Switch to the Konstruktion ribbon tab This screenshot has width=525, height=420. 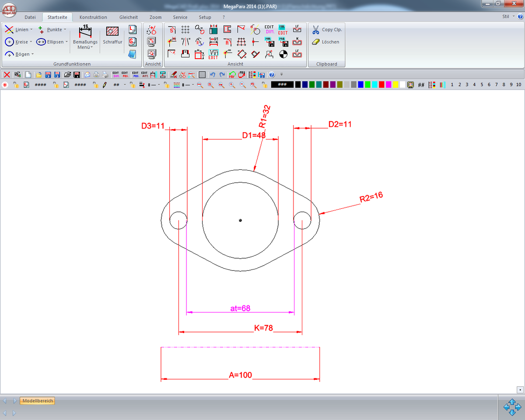93,17
